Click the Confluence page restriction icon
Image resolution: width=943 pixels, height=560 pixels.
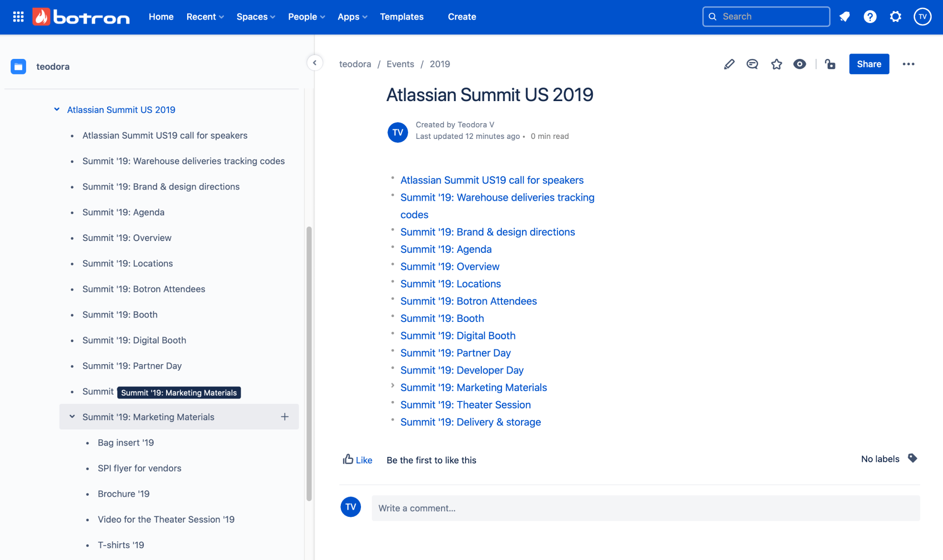[x=831, y=64]
